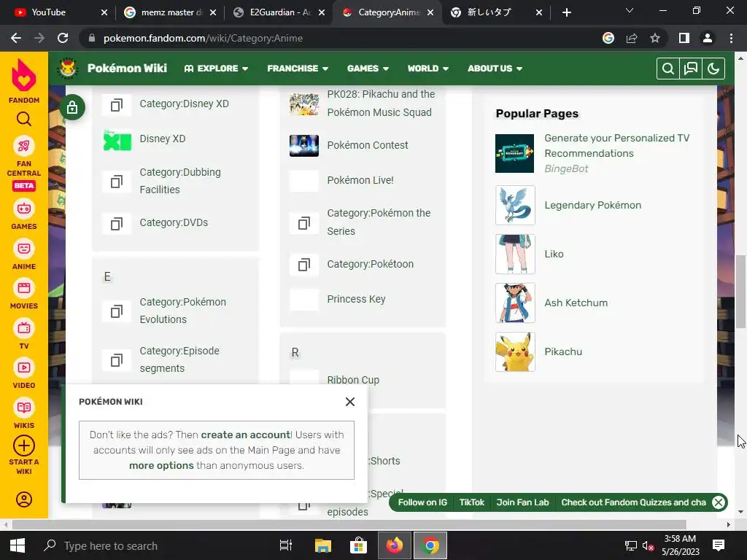The width and height of the screenshot is (747, 560).
Task: Open Pikachu popular page thumbnail
Action: pyautogui.click(x=515, y=352)
